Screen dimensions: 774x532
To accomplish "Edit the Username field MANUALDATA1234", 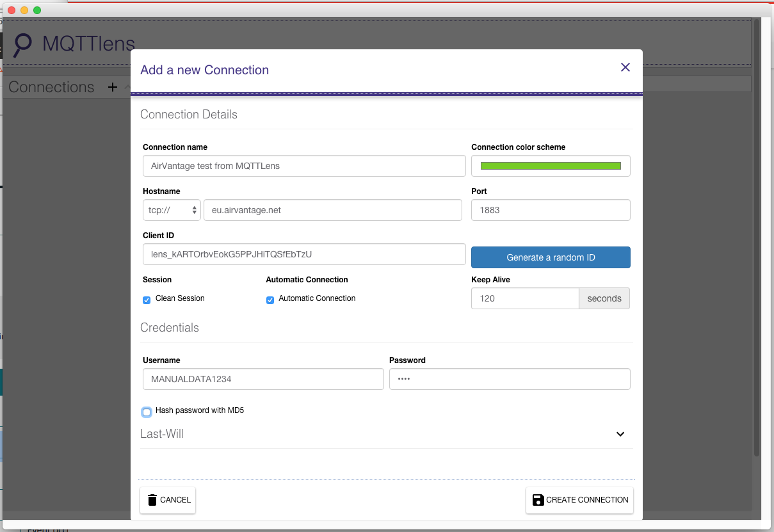I will (x=262, y=379).
